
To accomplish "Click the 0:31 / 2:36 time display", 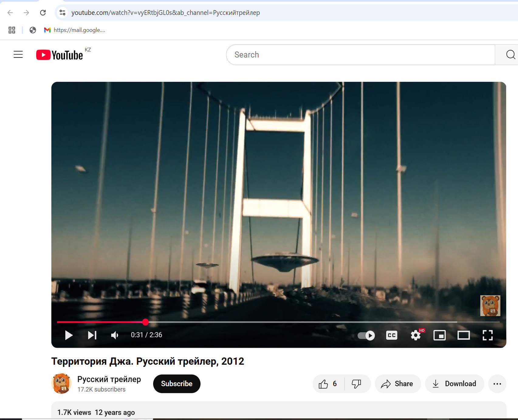I will point(146,335).
